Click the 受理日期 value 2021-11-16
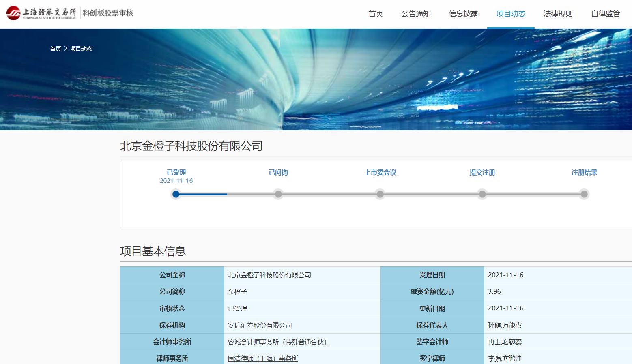632x364 pixels. pyautogui.click(x=506, y=275)
